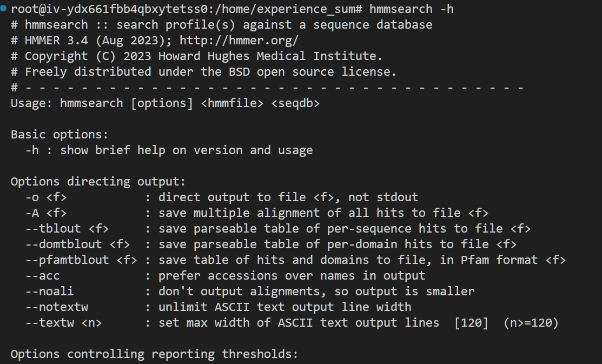Click the hmmsearch -h command text

[x=411, y=9]
